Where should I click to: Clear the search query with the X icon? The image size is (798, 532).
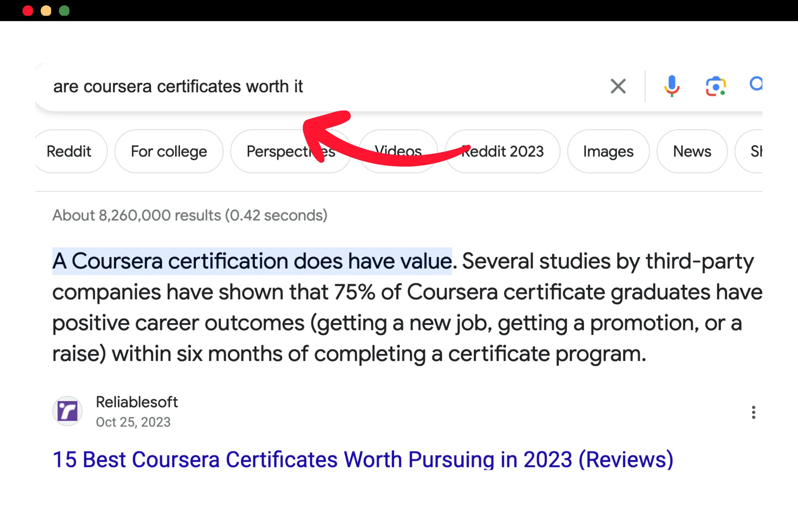tap(618, 86)
